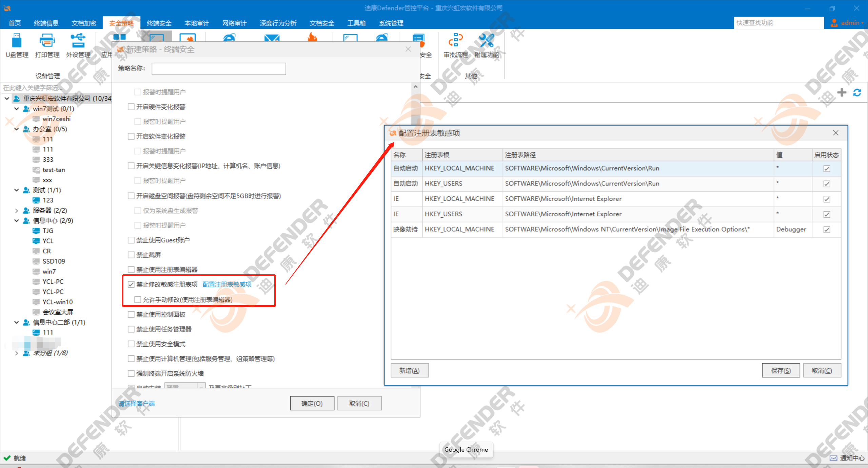
Task: Click the green 就绪 check icon
Action: point(7,458)
